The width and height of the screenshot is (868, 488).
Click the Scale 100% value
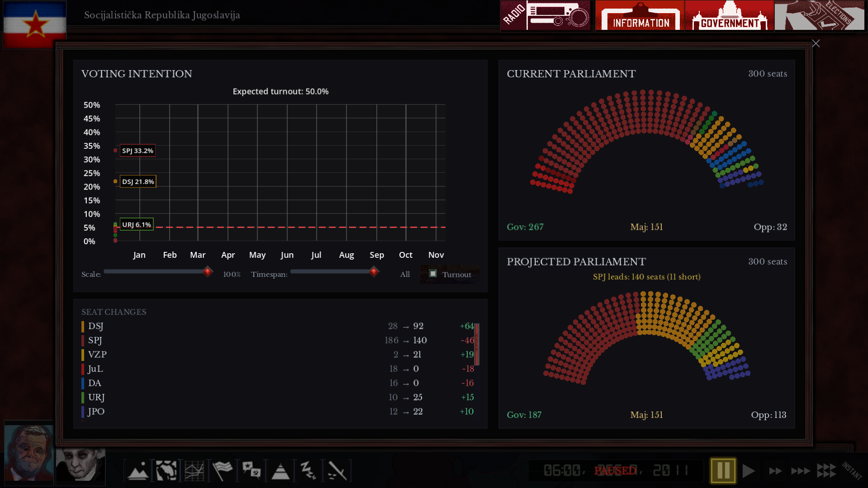pos(232,274)
